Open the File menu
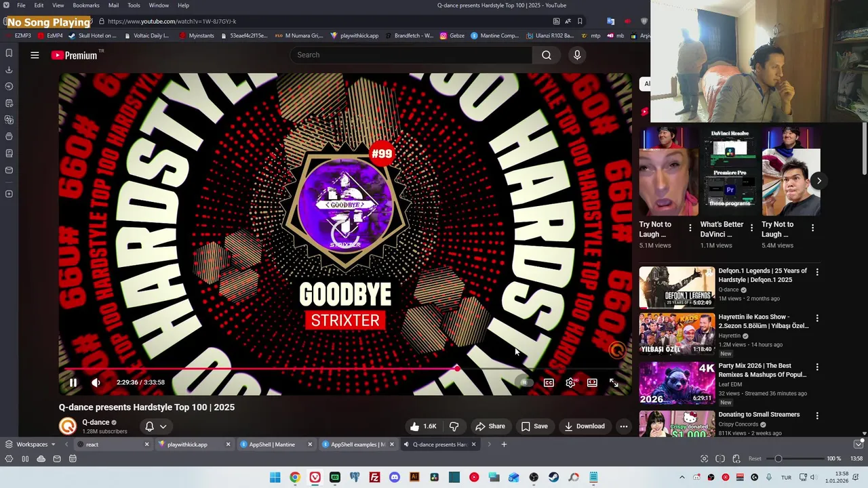Screen dimensions: 868x488 pyautogui.click(x=21, y=5)
